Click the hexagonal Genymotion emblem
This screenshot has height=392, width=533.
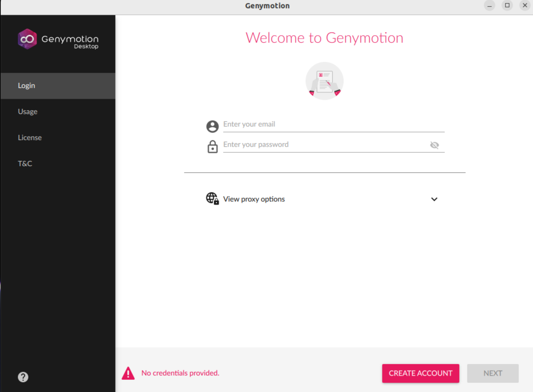[27, 39]
